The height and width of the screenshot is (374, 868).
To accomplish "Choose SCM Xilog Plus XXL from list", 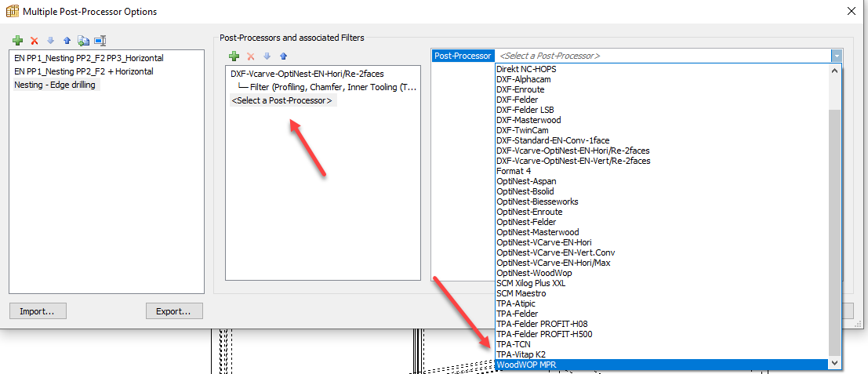I will pyautogui.click(x=662, y=283).
